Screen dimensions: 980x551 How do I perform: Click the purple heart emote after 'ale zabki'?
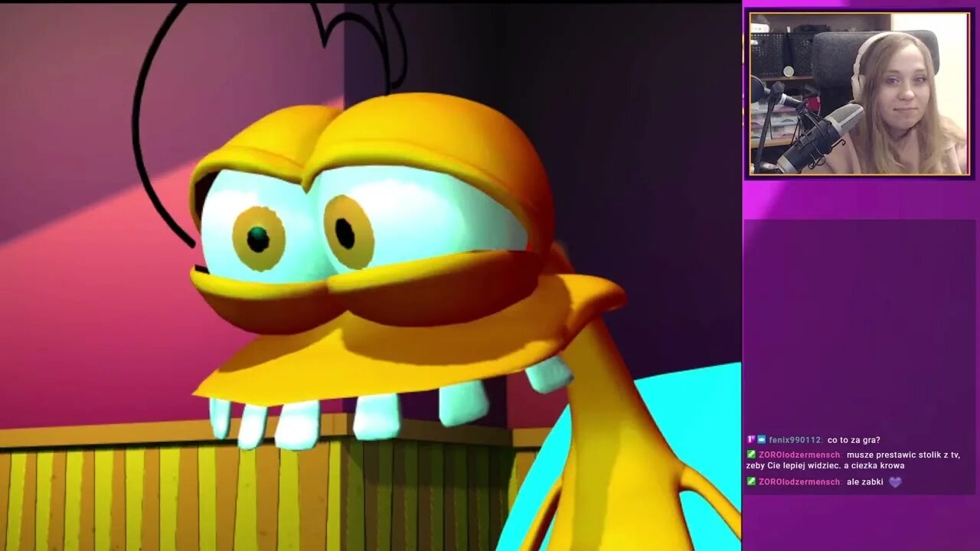coord(895,482)
